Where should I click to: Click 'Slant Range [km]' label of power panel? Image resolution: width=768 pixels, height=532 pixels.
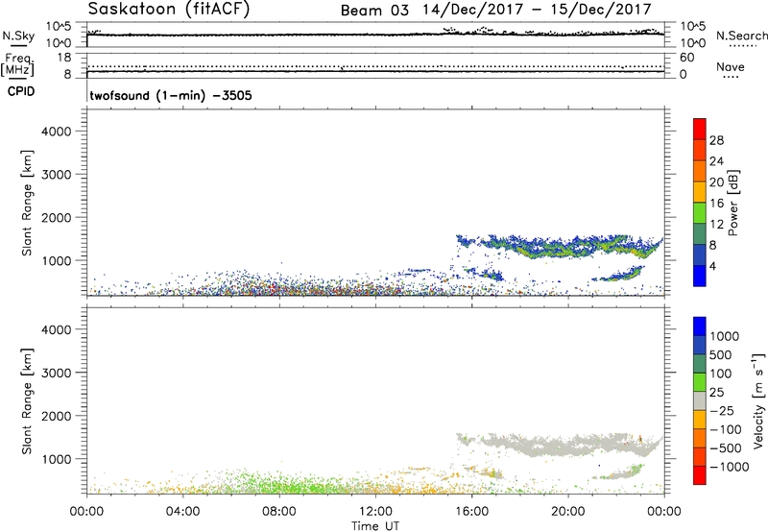point(27,203)
